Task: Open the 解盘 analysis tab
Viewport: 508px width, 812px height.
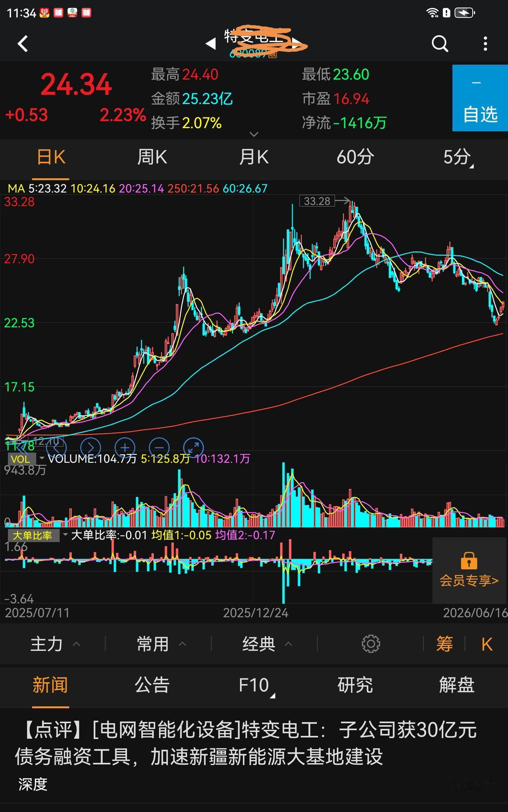Action: point(457,685)
